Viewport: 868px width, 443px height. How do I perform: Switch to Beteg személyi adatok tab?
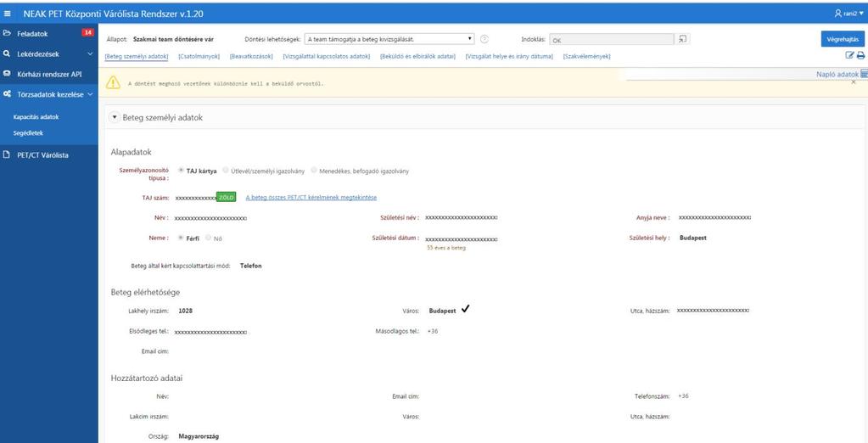136,57
